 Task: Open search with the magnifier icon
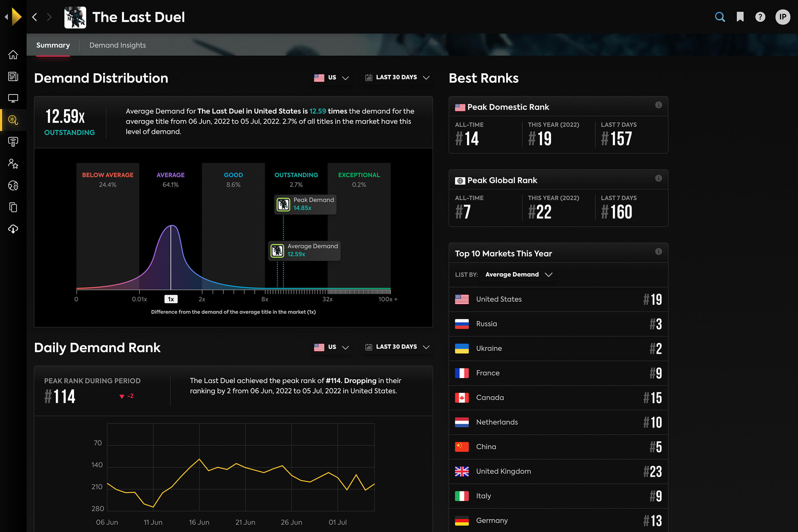(720, 17)
